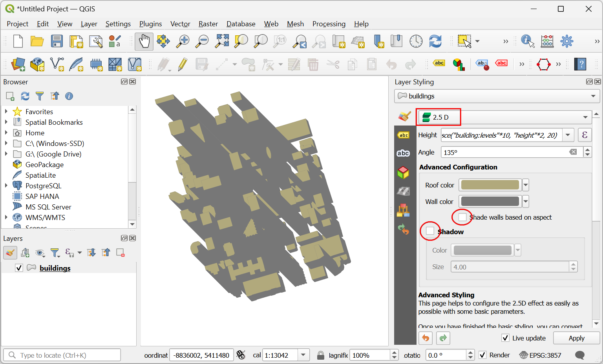
Task: Click the Refresh map icon
Action: tap(435, 41)
